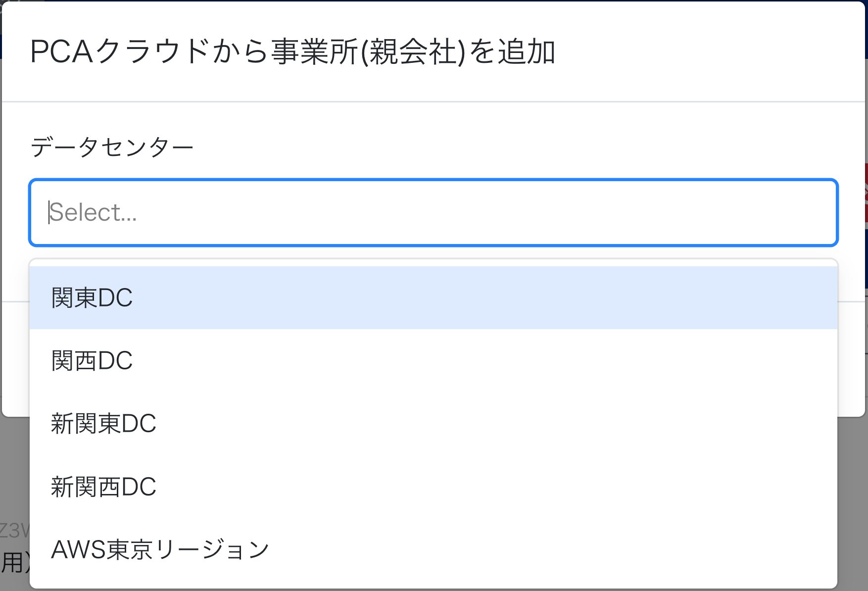Click the PCAクラウドから事業所(親会社)を追加 dialog title

292,52
